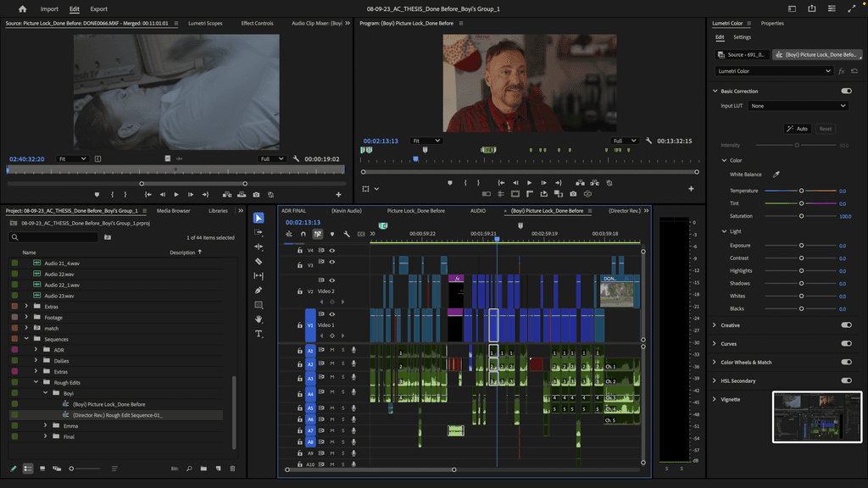Image resolution: width=868 pixels, height=488 pixels.
Task: Toggle the Creative section switch
Action: tap(847, 325)
